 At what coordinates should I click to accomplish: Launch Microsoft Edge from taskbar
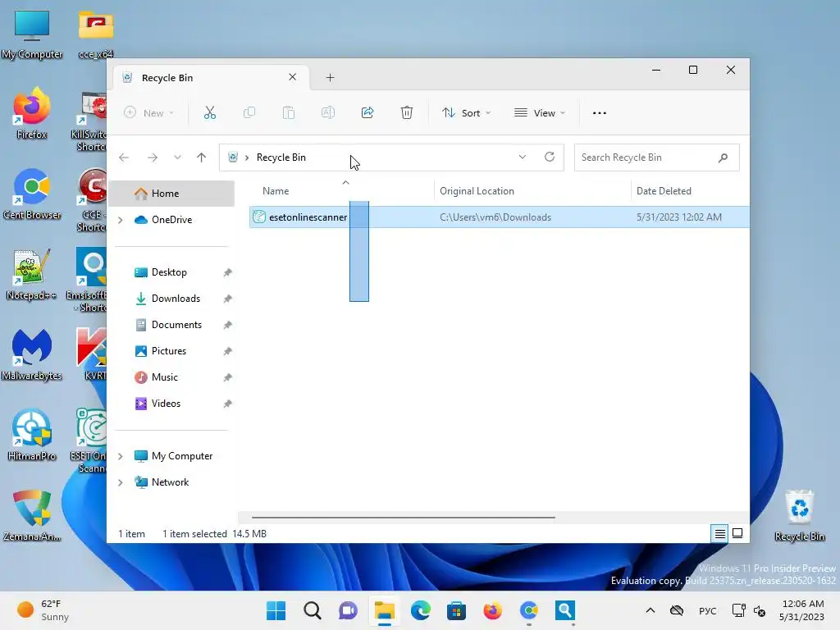[421, 610]
